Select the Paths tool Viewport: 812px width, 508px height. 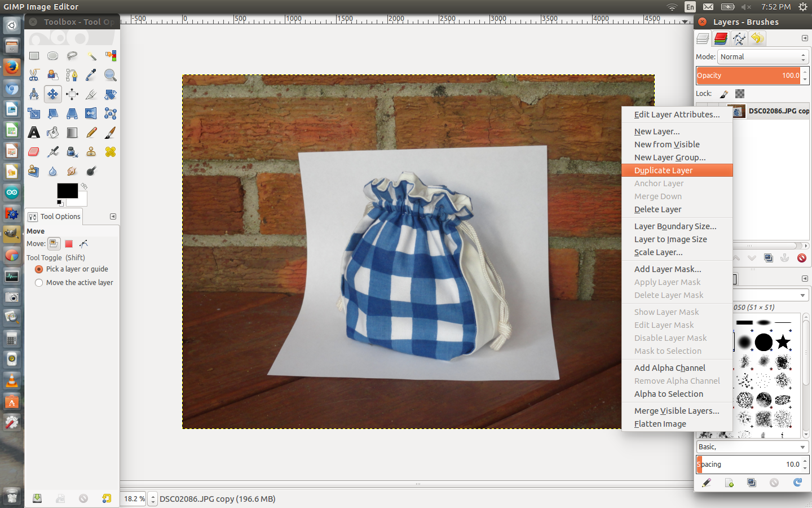72,75
